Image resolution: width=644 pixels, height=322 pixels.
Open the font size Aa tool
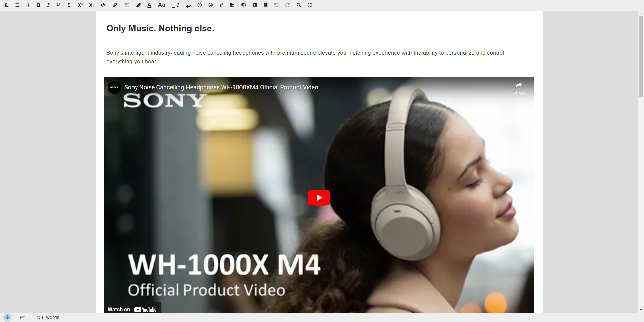[162, 5]
